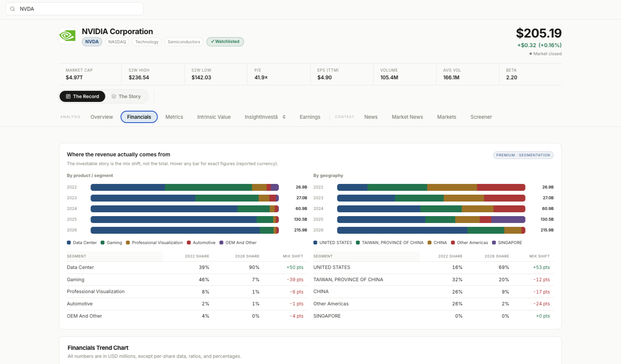621x364 pixels.
Task: Click the Professional Visualization legend swatch
Action: coord(128,243)
